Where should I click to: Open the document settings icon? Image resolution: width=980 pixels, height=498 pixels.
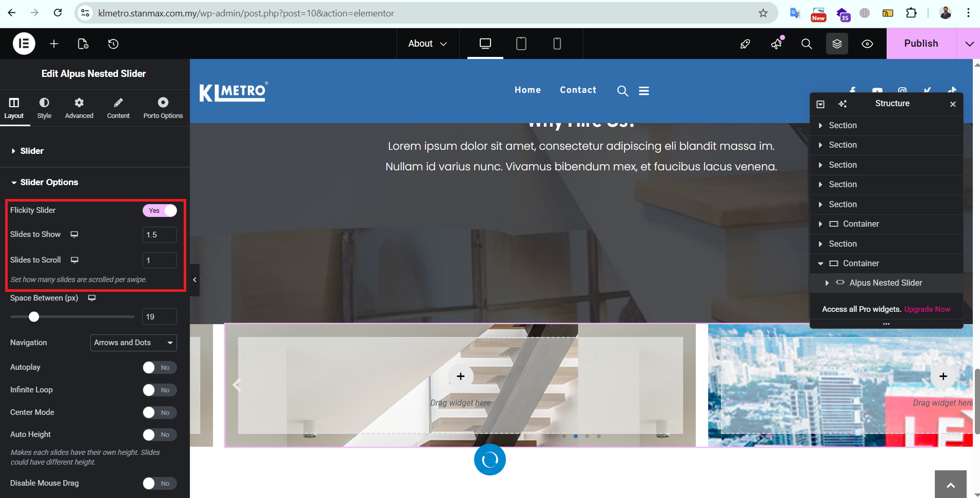[x=83, y=44]
